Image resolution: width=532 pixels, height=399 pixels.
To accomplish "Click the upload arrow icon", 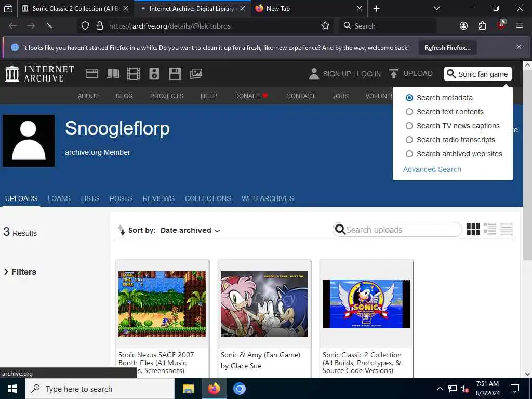I will point(394,74).
